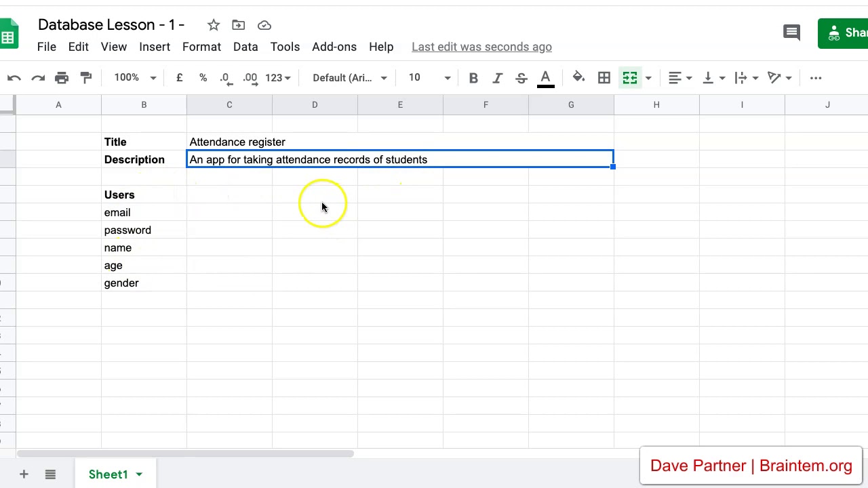868x488 pixels.
Task: Open the Last edit version history link
Action: pyautogui.click(x=481, y=47)
